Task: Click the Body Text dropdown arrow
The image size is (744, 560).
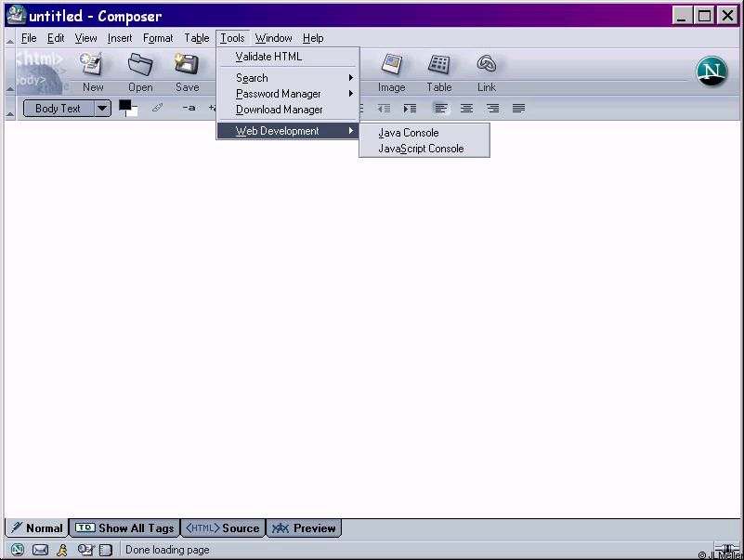Action: [x=102, y=109]
